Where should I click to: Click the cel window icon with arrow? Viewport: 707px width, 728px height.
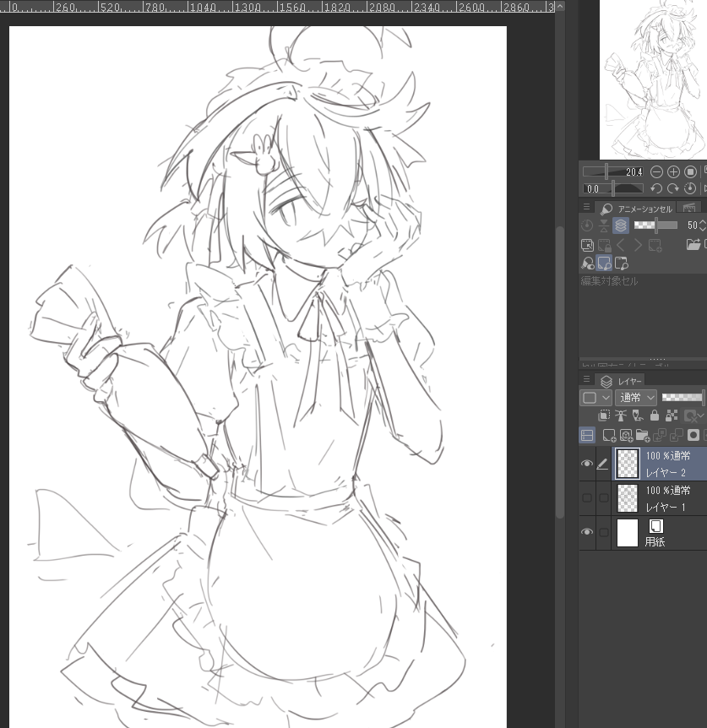tap(587, 245)
